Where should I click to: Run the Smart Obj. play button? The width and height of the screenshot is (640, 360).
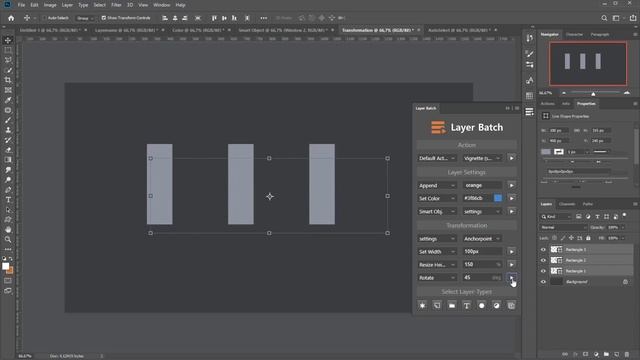pos(511,211)
